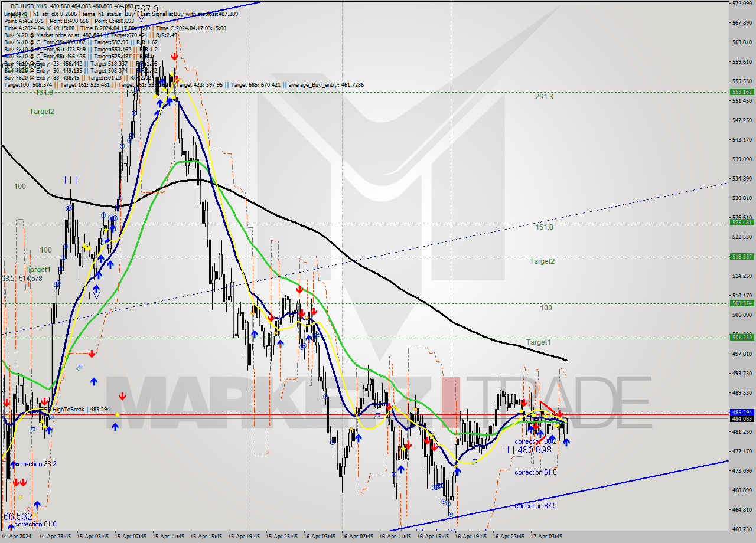Click the 468.890 price axis label
756x543 pixels.
coord(742,490)
